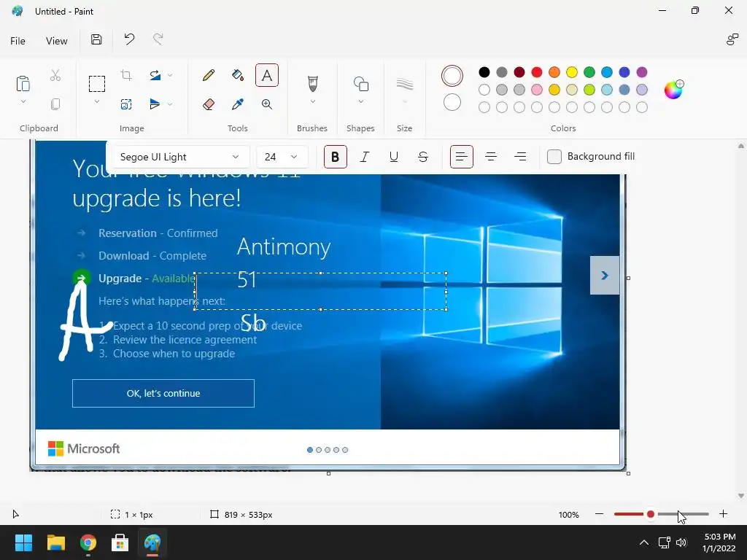Pick the red color swatch

coord(537,72)
